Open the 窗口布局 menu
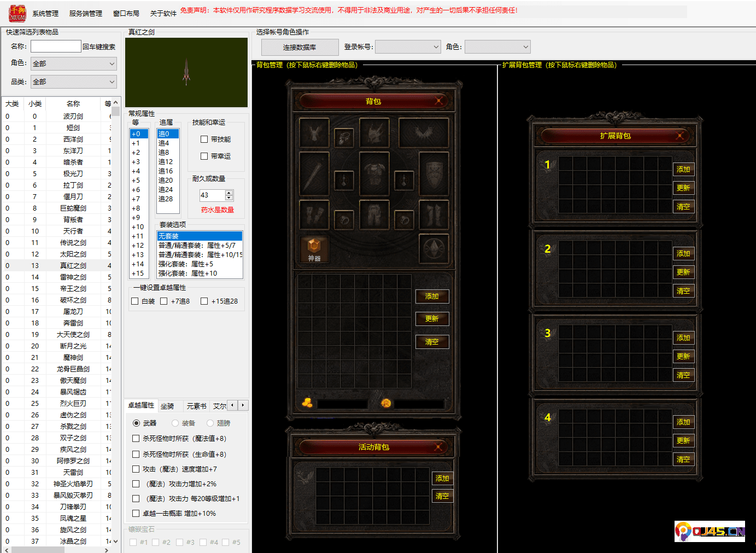The height and width of the screenshot is (553, 756). click(x=126, y=14)
